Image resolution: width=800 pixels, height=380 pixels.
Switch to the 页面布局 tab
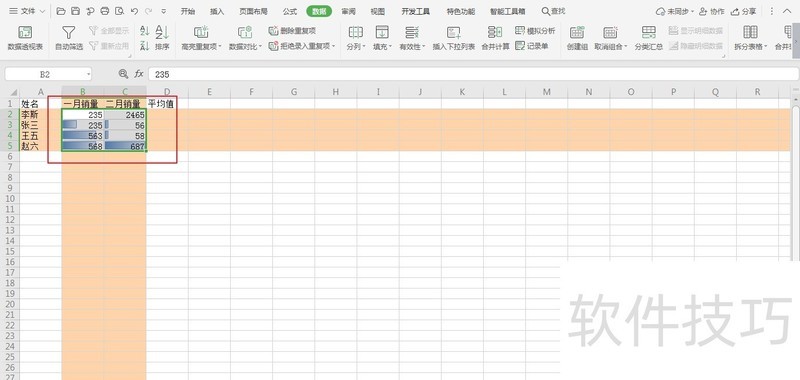click(x=253, y=11)
